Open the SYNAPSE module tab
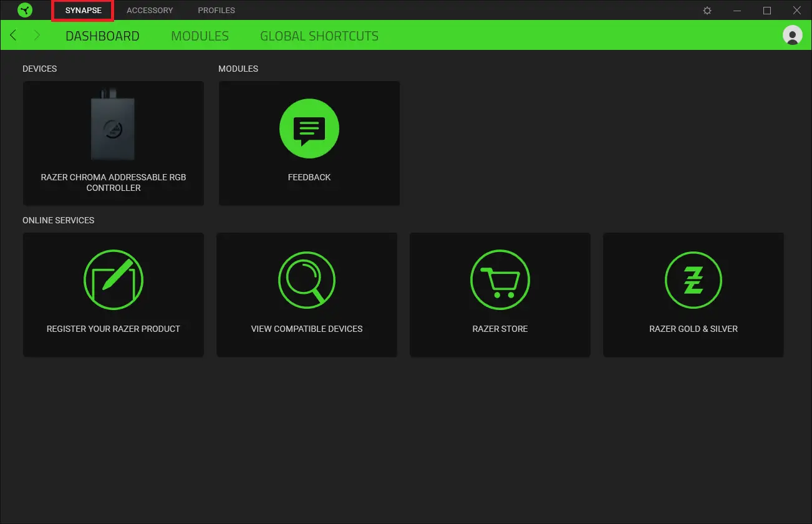The height and width of the screenshot is (524, 812). point(82,10)
